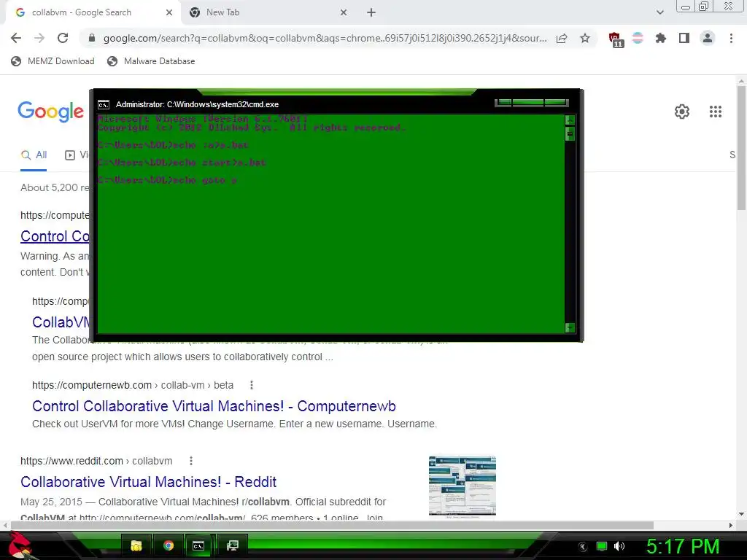The image size is (747, 560).
Task: Open File Explorer from the taskbar
Action: (x=136, y=545)
